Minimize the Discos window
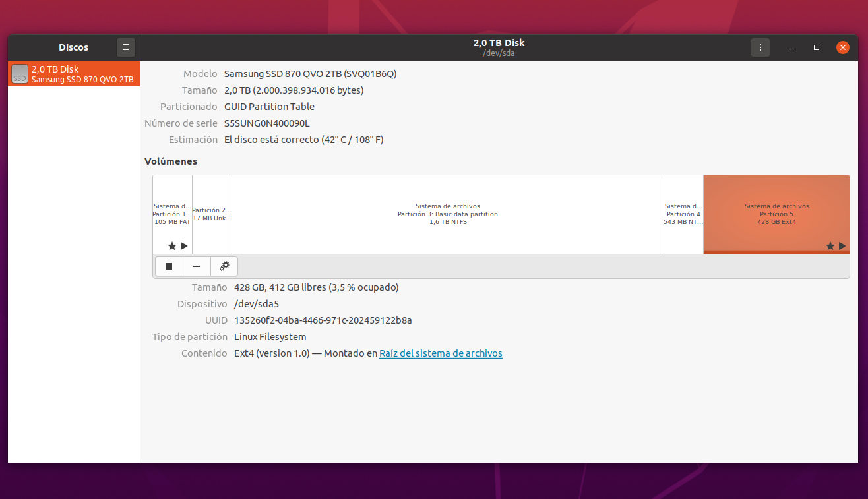 [x=791, y=47]
